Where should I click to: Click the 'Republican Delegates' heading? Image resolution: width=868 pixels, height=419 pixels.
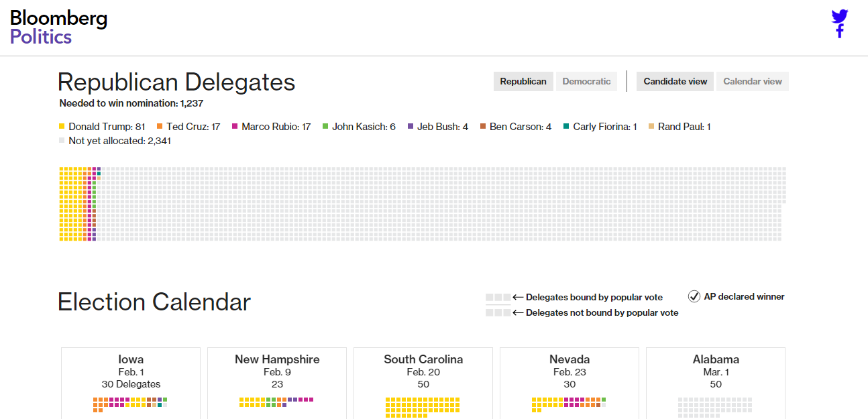[176, 82]
